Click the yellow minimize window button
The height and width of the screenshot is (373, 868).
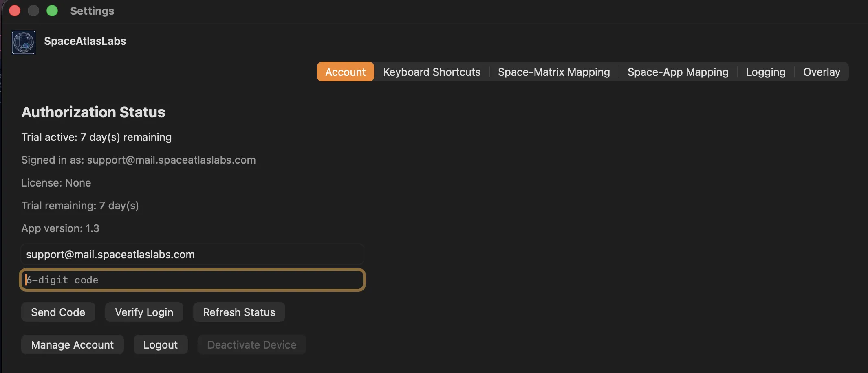(33, 11)
